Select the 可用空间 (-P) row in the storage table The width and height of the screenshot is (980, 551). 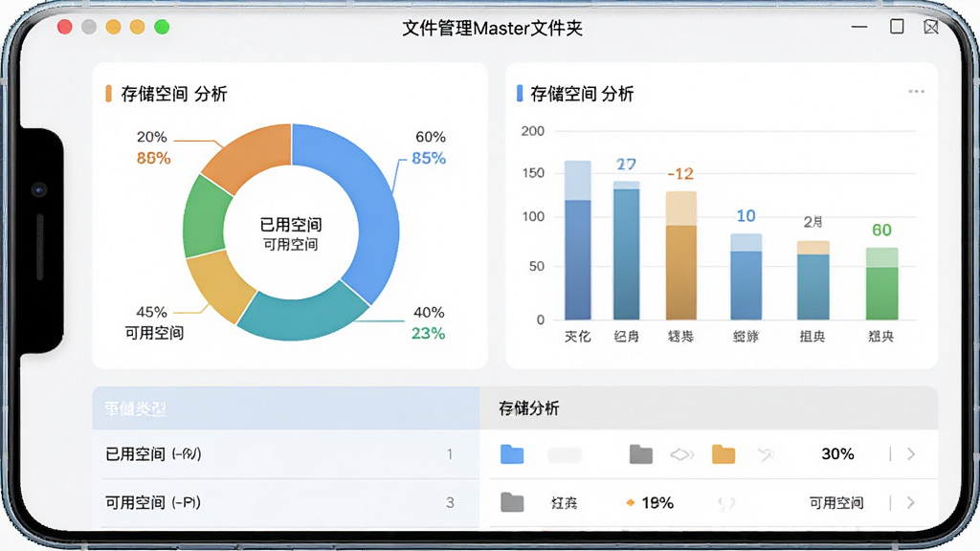(285, 503)
